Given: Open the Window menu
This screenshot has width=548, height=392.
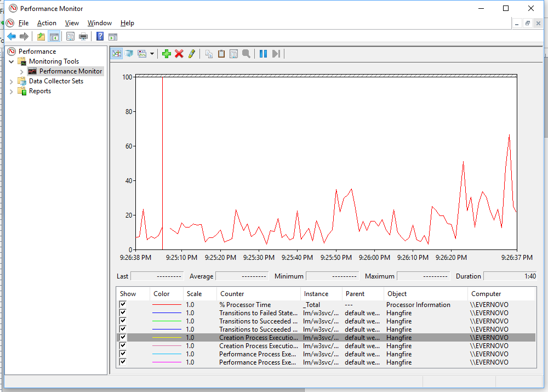Looking at the screenshot, I should (100, 23).
